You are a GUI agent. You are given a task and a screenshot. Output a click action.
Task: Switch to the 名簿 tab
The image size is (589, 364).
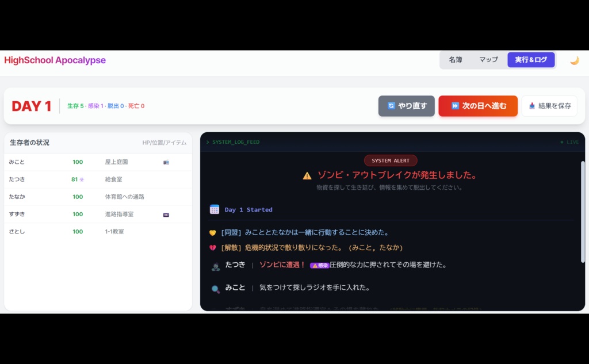pyautogui.click(x=455, y=59)
